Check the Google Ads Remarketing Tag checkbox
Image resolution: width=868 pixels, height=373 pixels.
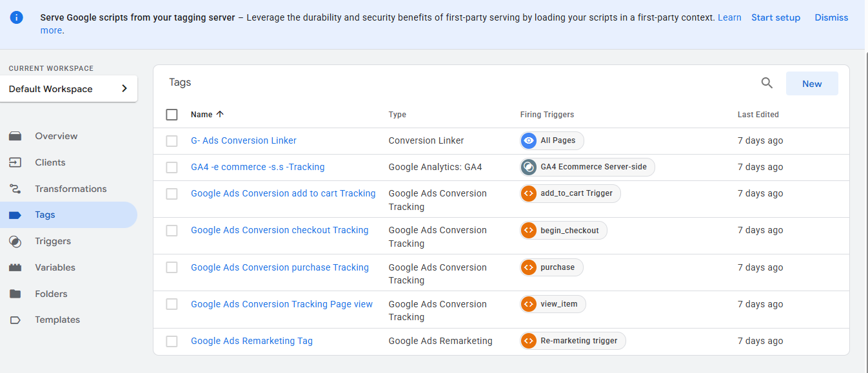coord(172,341)
